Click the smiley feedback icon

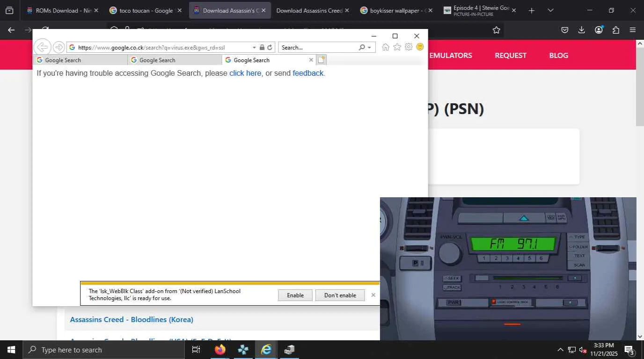pos(420,47)
